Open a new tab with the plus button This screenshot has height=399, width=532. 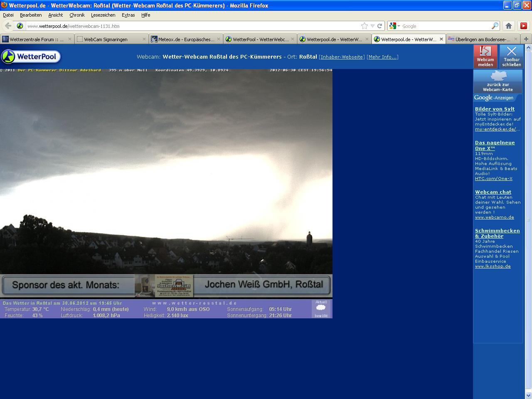[x=526, y=39]
